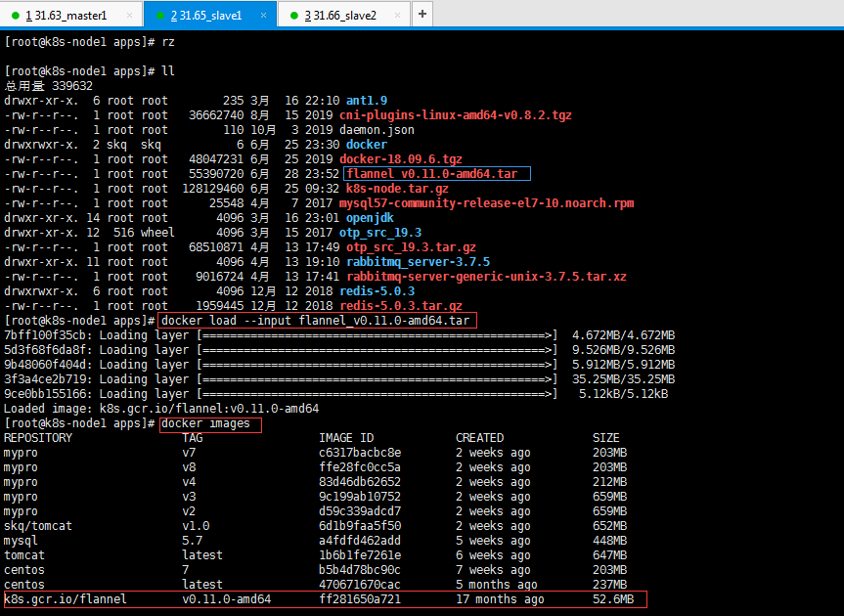
Task: Click image ID ffe28fc0cc5a
Action: tap(360, 467)
